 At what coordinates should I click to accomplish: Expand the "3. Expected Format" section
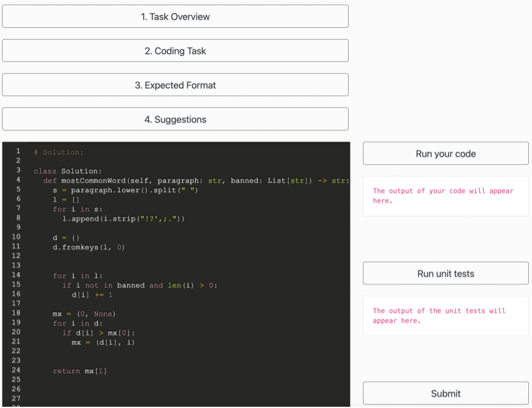point(175,85)
